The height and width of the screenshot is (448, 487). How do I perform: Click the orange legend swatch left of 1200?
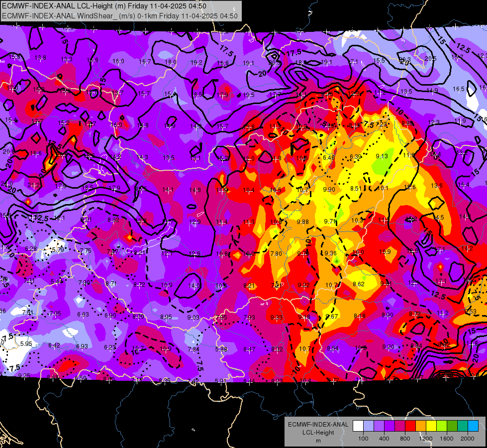click(421, 426)
